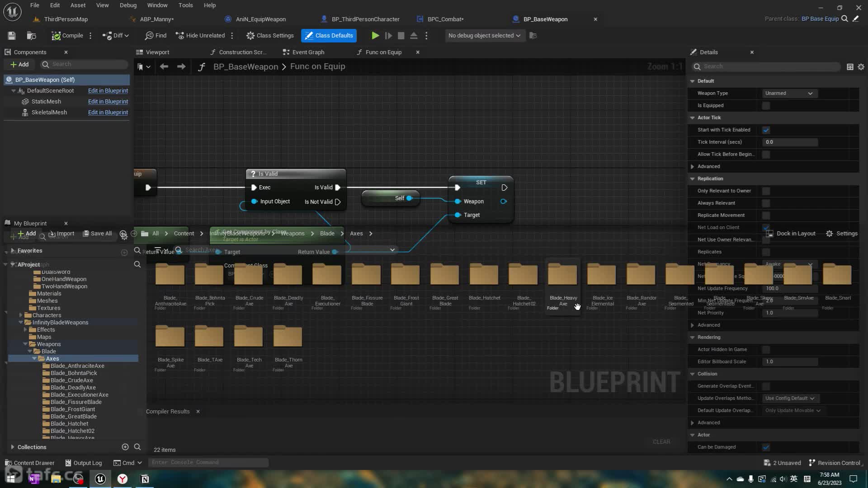The width and height of the screenshot is (868, 488).
Task: Click navigate back arrow in graph
Action: click(164, 67)
